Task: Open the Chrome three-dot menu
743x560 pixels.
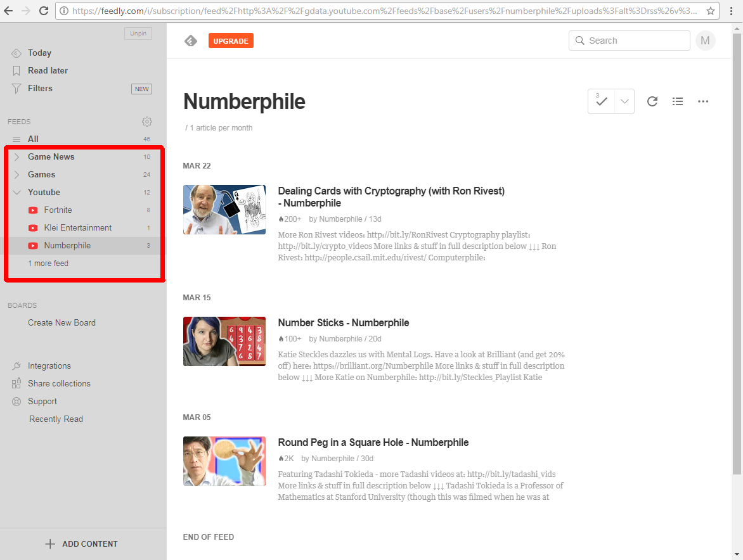Action: [731, 10]
